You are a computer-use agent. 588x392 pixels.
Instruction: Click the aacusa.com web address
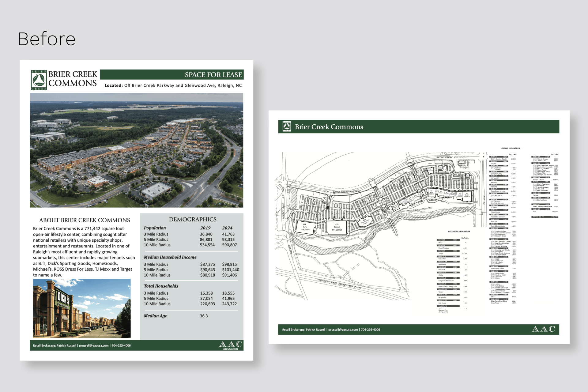(230, 349)
